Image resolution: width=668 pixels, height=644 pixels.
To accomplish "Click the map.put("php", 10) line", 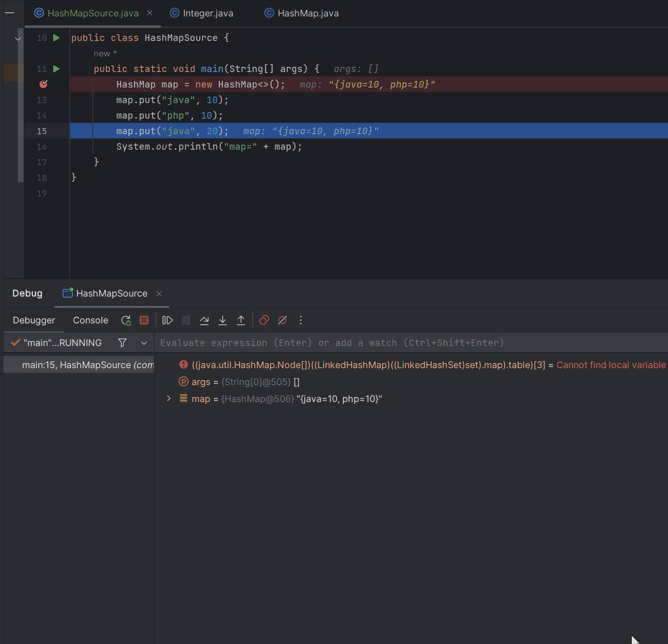I will tap(169, 115).
